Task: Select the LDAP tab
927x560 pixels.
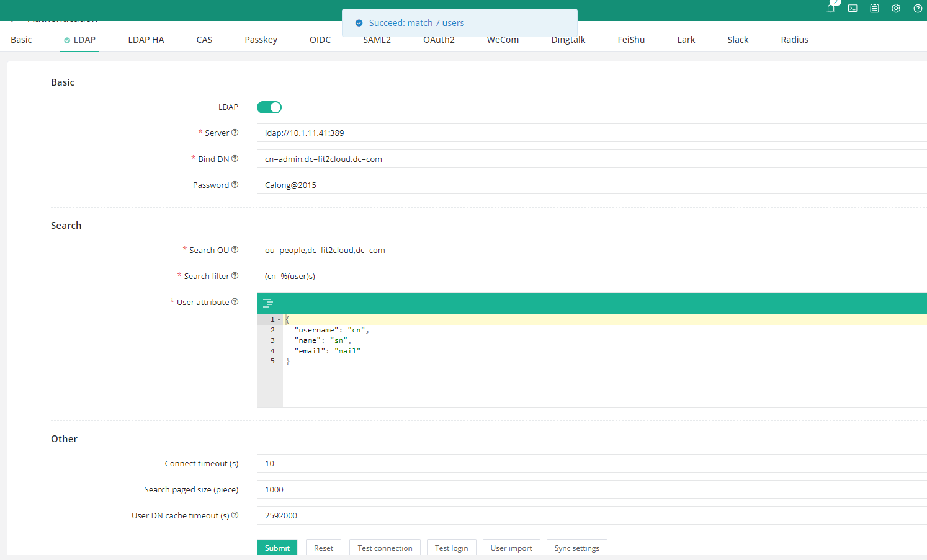Action: click(80, 40)
